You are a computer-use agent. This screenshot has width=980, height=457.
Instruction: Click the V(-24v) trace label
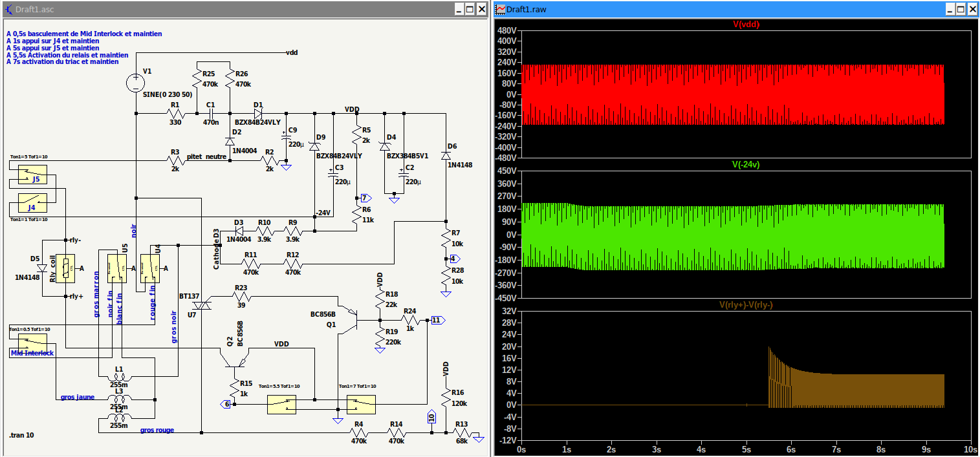[746, 165]
